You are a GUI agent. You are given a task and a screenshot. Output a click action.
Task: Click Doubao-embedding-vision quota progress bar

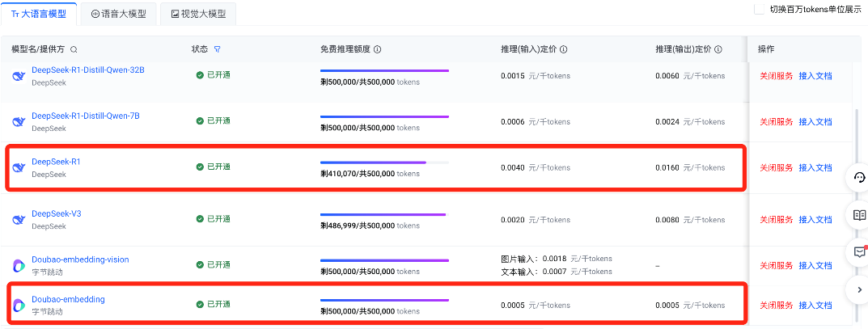[384, 260]
